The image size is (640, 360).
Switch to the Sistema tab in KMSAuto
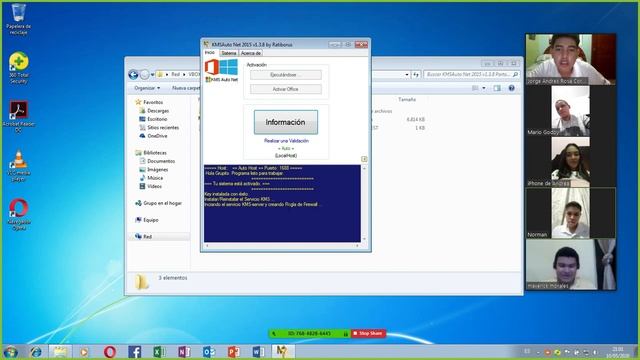pyautogui.click(x=229, y=53)
